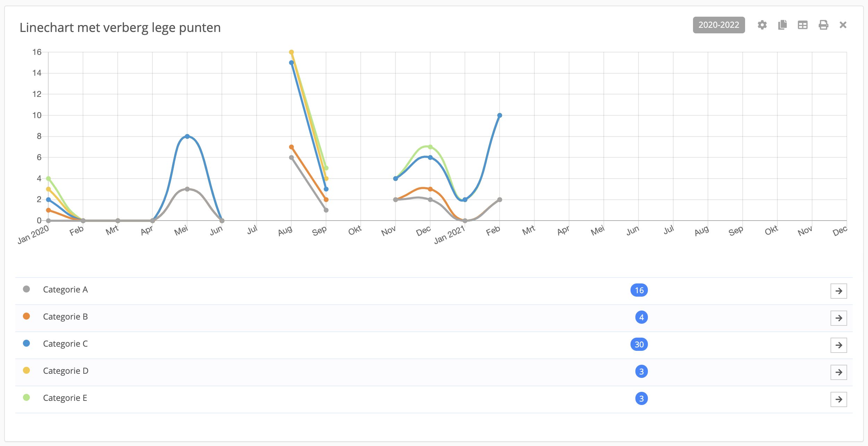This screenshot has height=446, width=868.
Task: Open Categorie B details arrow
Action: coord(838,318)
